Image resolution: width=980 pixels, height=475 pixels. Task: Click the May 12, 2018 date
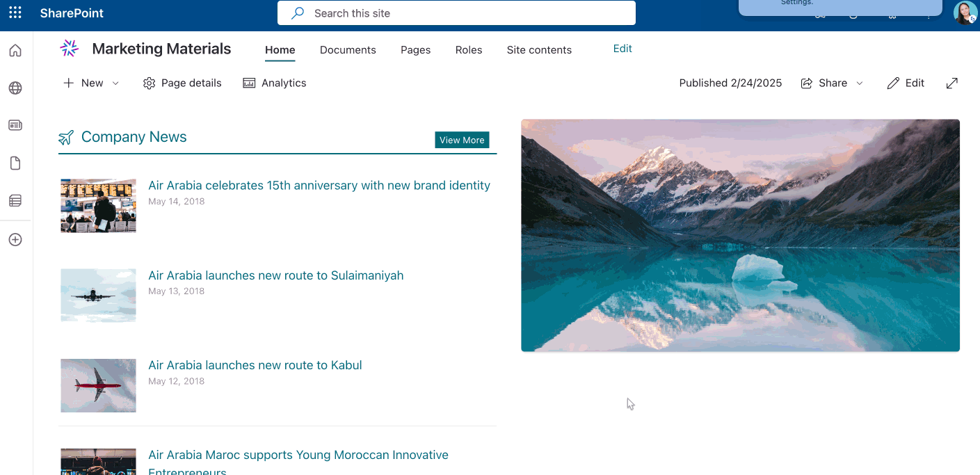[176, 381]
